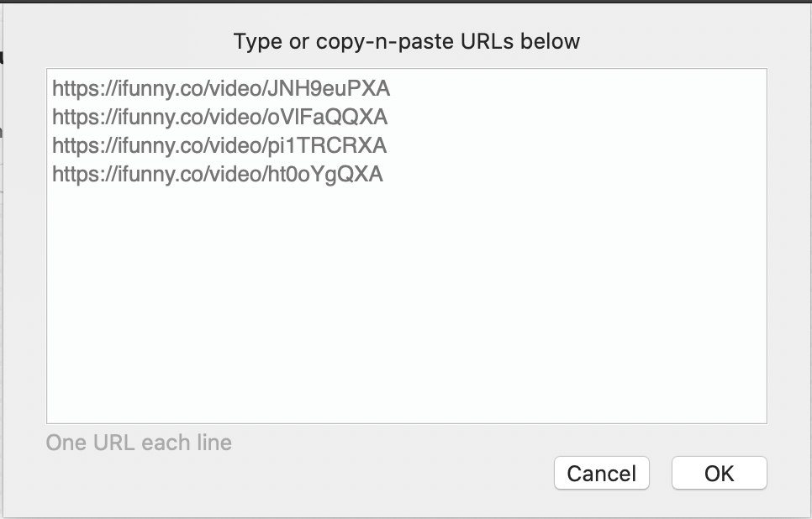The image size is (812, 519).
Task: Click the OK button
Action: click(719, 473)
